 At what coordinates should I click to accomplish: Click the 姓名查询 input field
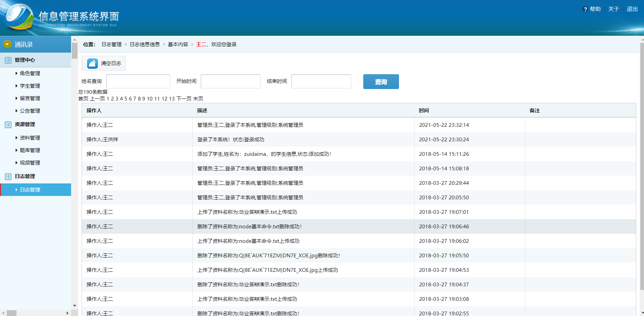[x=138, y=81]
